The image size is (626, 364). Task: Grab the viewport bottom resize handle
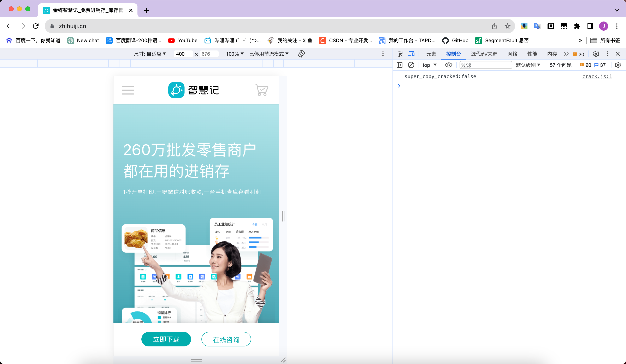coord(196,360)
